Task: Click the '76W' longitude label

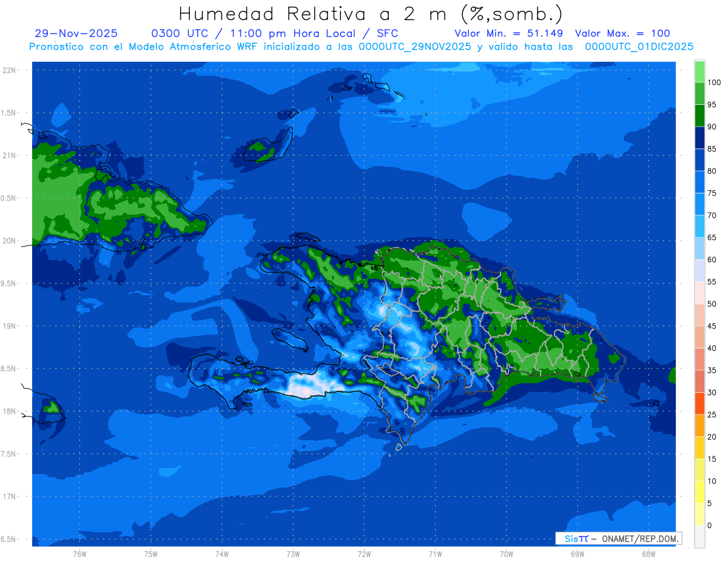Action: (79, 554)
